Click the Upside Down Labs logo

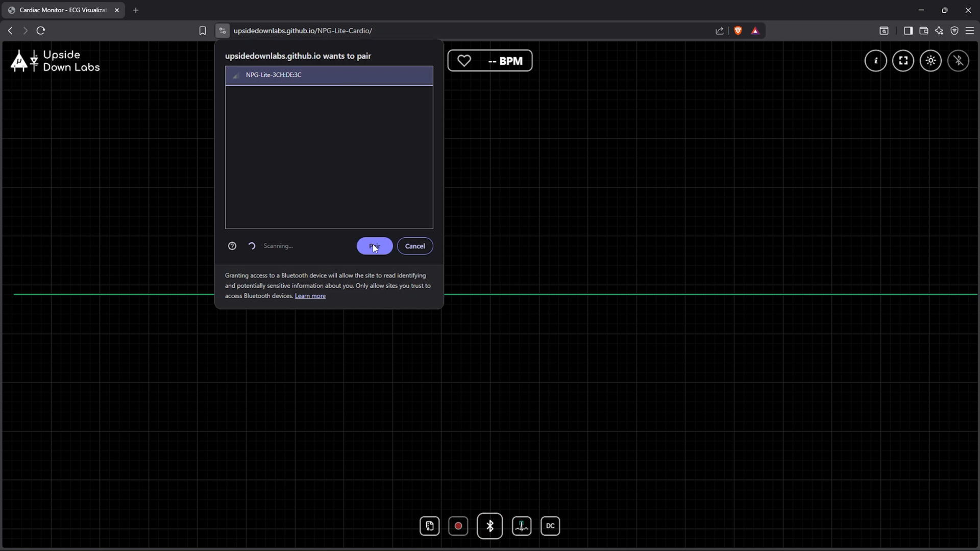(x=55, y=61)
